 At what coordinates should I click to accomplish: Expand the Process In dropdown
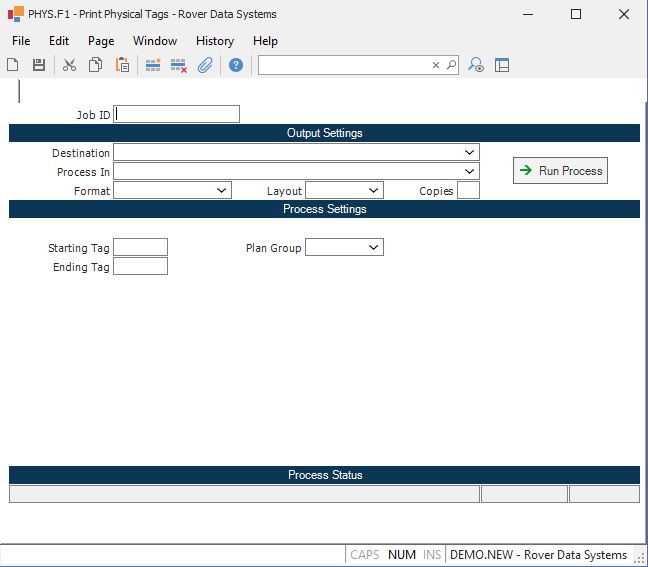pyautogui.click(x=470, y=172)
